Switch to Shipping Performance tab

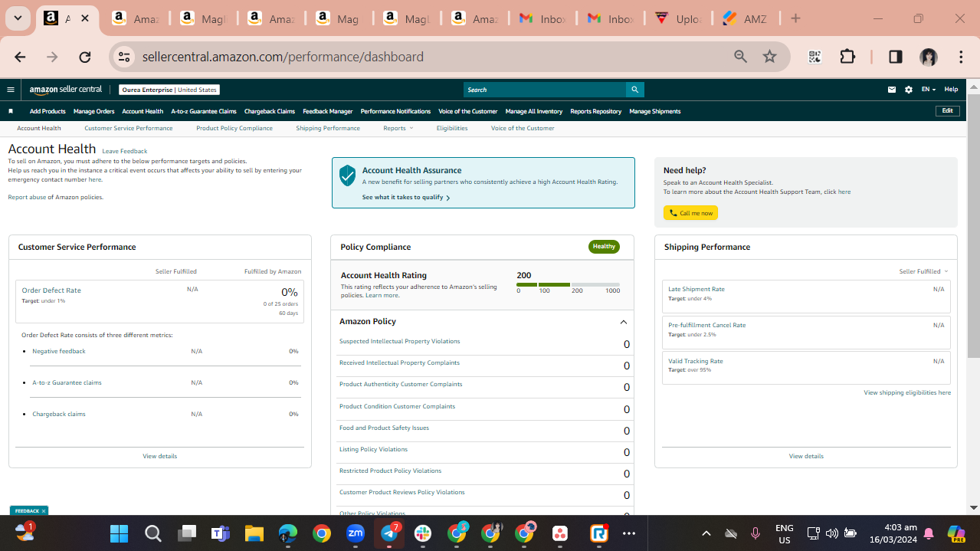pyautogui.click(x=328, y=128)
